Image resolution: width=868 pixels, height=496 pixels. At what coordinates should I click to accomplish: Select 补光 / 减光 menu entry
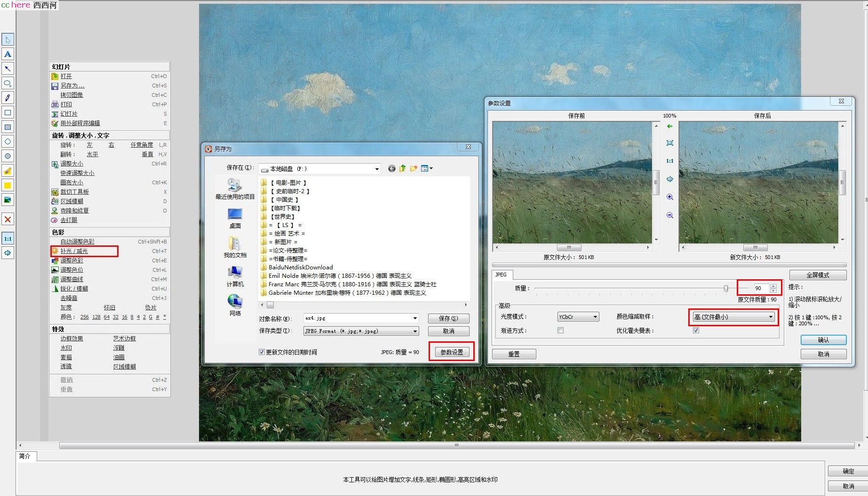coord(74,251)
